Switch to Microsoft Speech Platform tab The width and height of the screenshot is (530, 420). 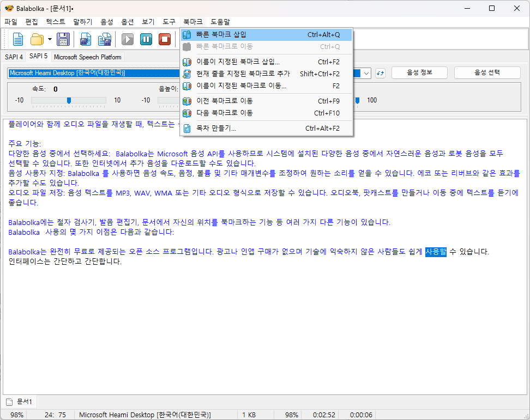click(88, 57)
